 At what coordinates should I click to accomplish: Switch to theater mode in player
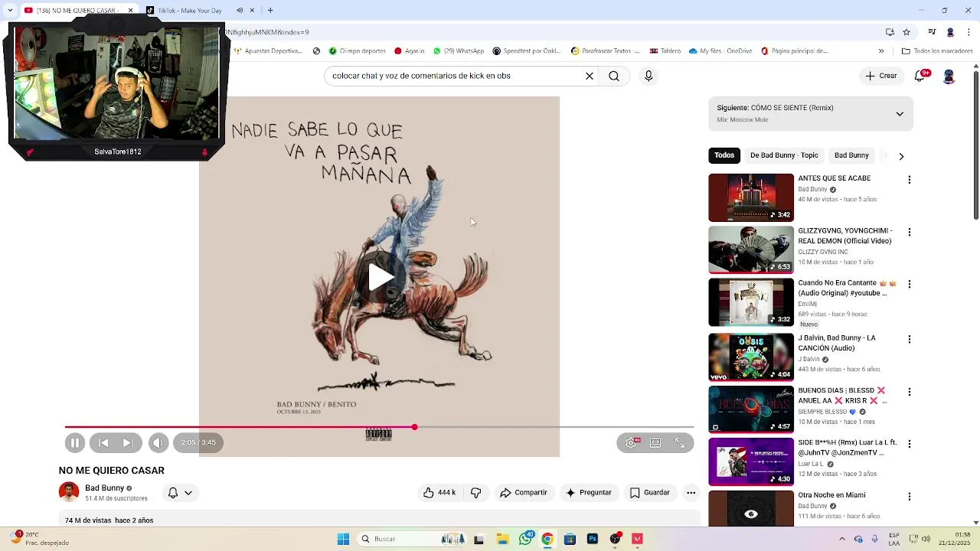(655, 442)
